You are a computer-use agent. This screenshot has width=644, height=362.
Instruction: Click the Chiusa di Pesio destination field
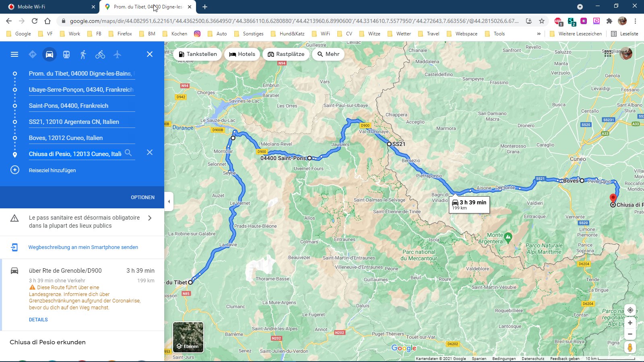pyautogui.click(x=75, y=154)
